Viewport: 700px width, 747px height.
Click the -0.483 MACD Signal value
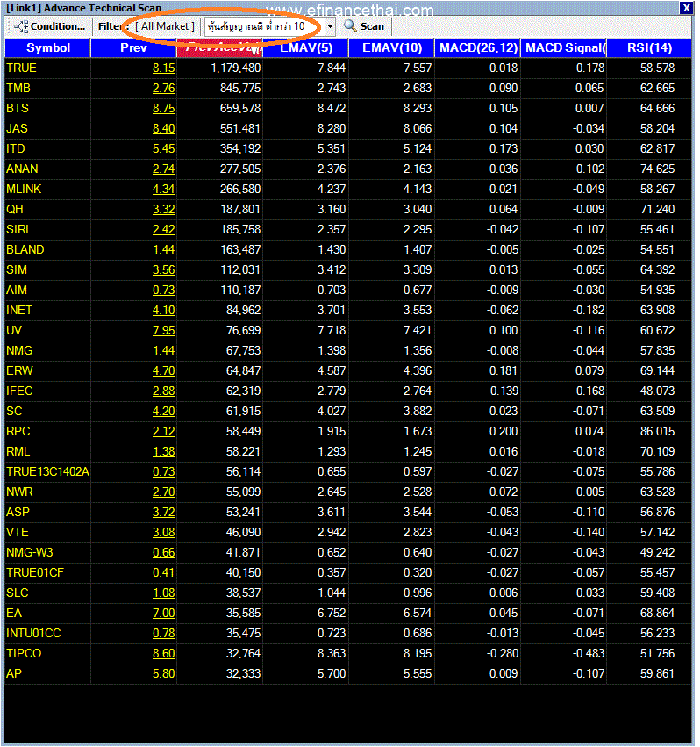point(588,653)
